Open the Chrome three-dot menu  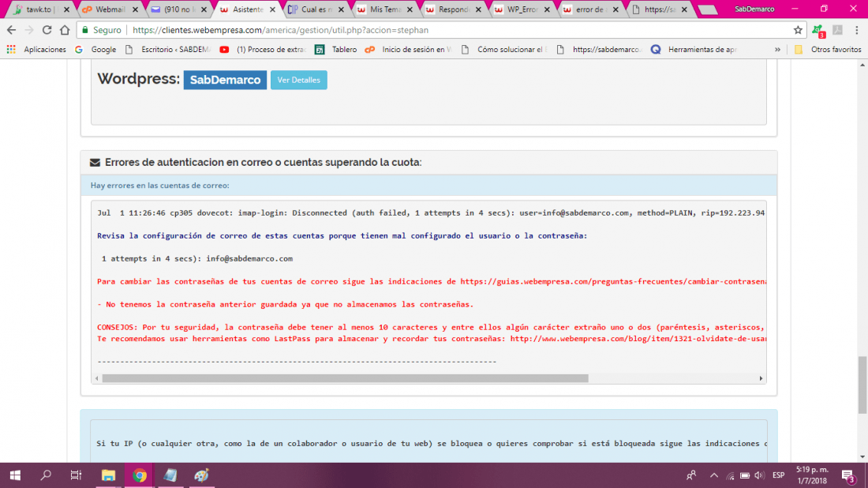856,30
